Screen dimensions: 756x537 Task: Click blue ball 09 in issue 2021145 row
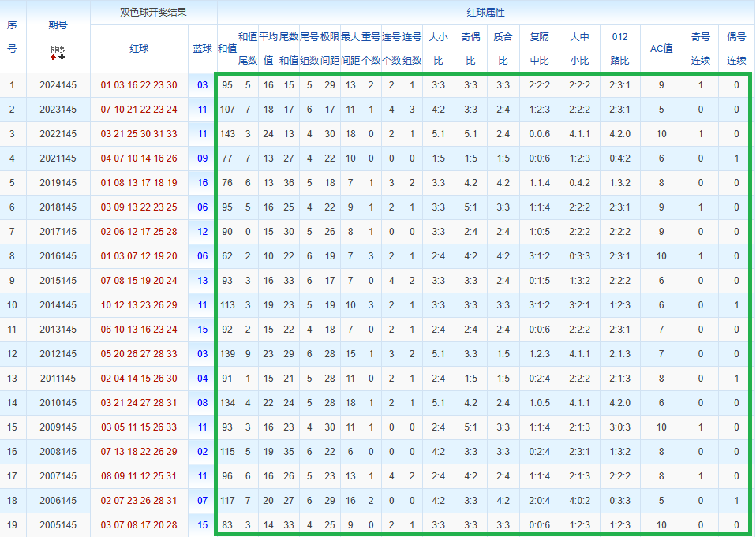(x=203, y=158)
